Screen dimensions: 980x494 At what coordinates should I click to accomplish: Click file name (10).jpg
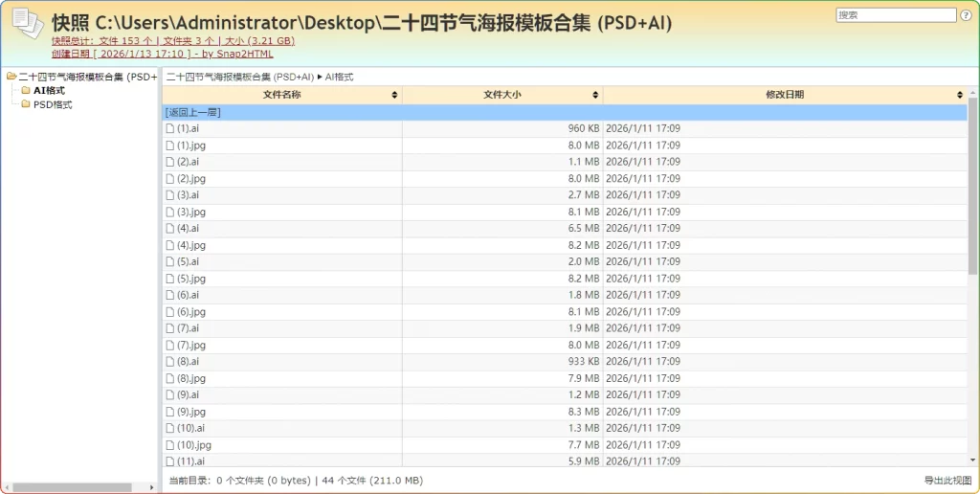(x=194, y=444)
